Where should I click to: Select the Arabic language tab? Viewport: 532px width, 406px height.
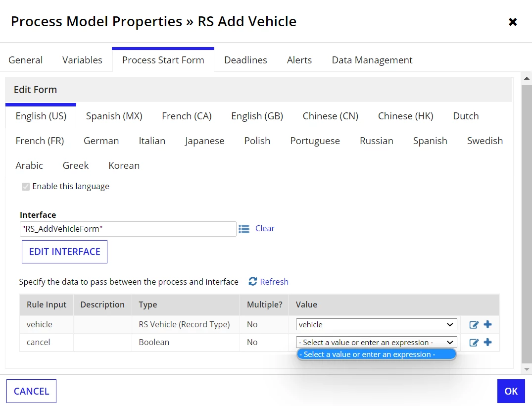pyautogui.click(x=29, y=166)
